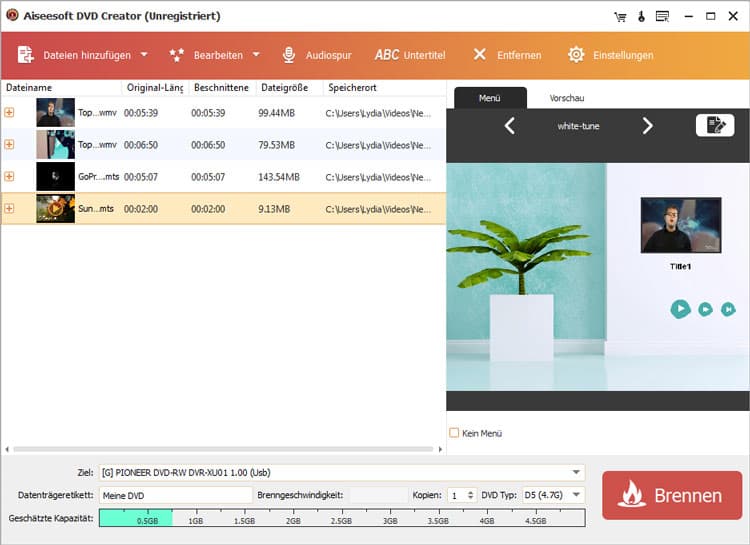Click the Dateien hinzufügen file icon
The height and width of the screenshot is (545, 750).
click(x=26, y=55)
